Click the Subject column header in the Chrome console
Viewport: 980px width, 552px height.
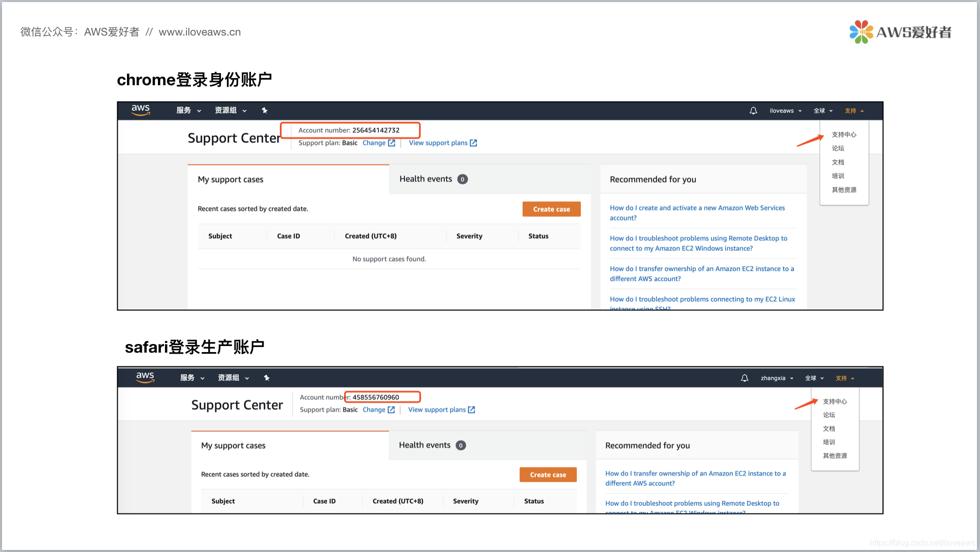(x=220, y=236)
